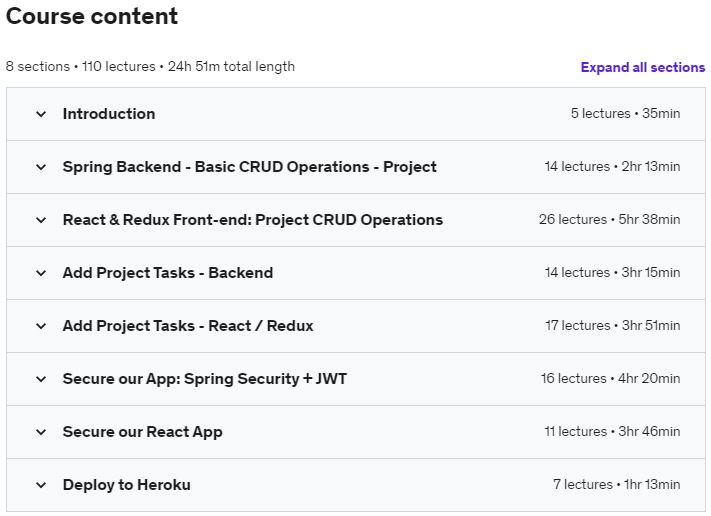This screenshot has width=711, height=516.
Task: Click the 16 lectures • 4hr 20min label
Action: pos(610,379)
